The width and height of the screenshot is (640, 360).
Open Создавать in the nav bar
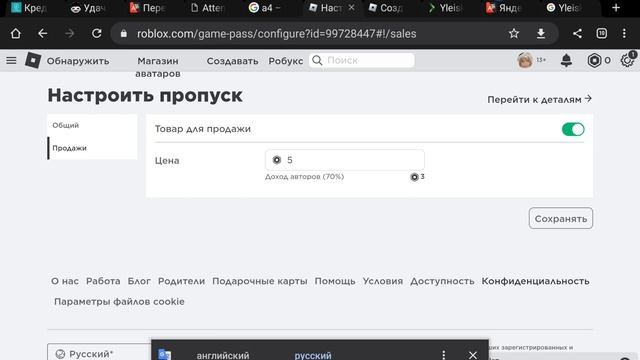(232, 61)
